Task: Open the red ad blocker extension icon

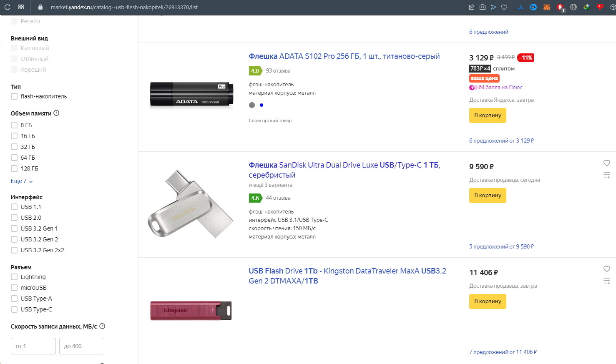Action: point(561,7)
